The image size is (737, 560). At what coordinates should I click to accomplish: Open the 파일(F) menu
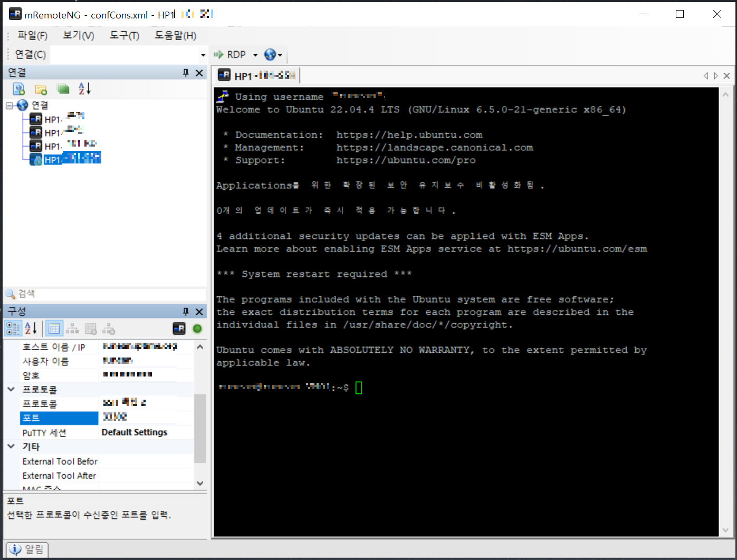coord(32,35)
